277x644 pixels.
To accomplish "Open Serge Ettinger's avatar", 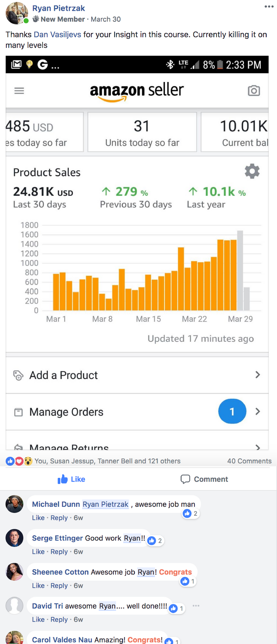I will [14, 538].
